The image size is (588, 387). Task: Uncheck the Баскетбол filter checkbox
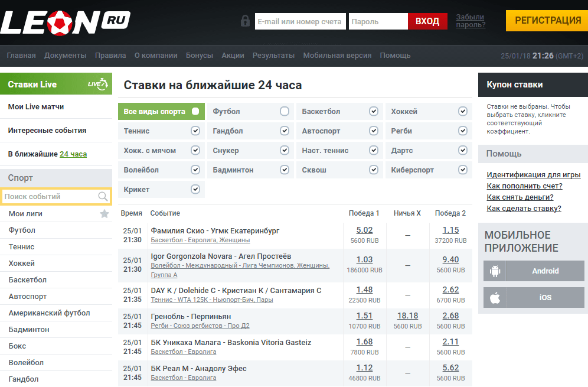(x=373, y=112)
